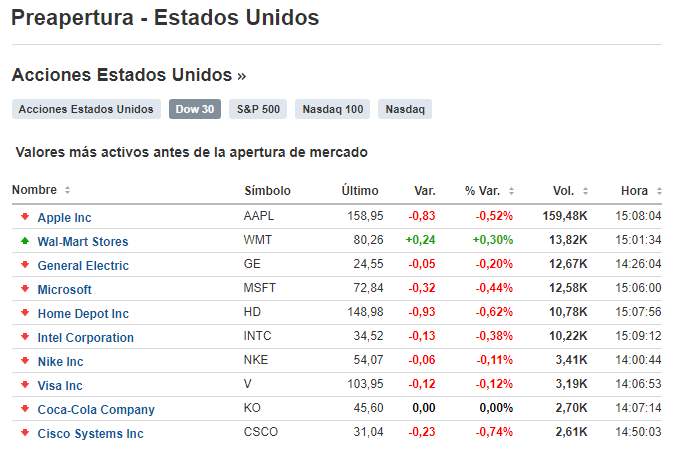The height and width of the screenshot is (450, 673).
Task: Open the Acciones Estados Unidos tab
Action: (x=86, y=109)
